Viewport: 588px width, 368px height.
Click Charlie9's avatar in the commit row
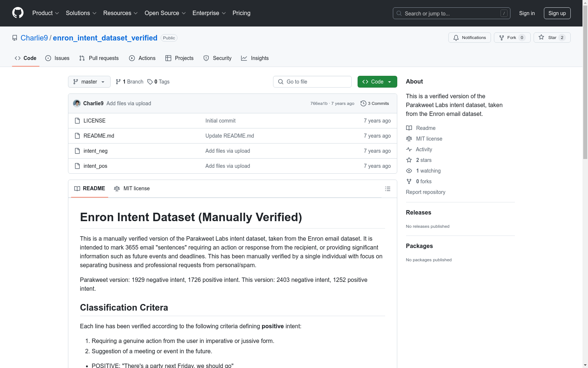pyautogui.click(x=77, y=103)
